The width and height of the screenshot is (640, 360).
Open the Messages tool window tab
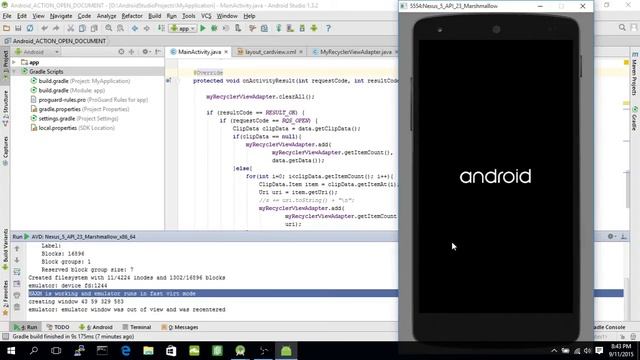(x=180, y=327)
